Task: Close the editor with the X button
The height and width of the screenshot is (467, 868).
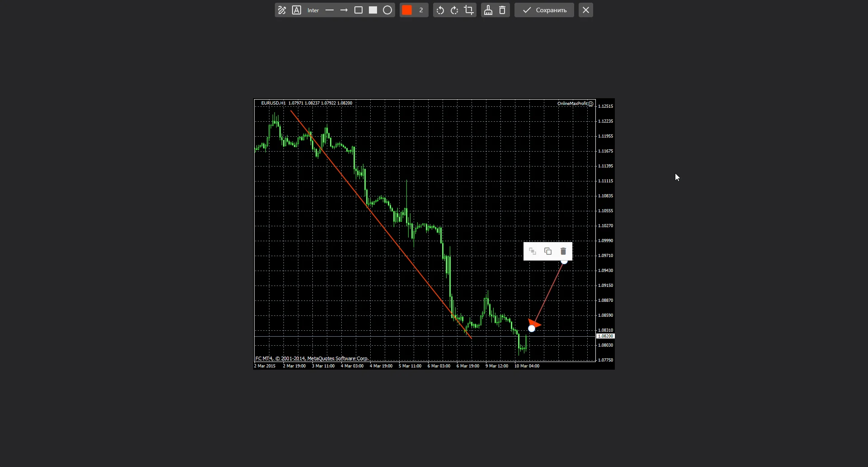Action: [586, 10]
